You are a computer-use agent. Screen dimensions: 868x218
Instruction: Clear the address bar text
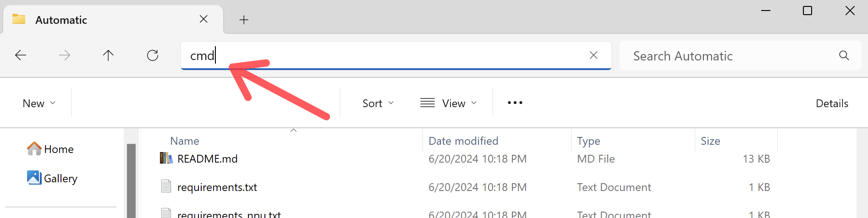pos(593,55)
